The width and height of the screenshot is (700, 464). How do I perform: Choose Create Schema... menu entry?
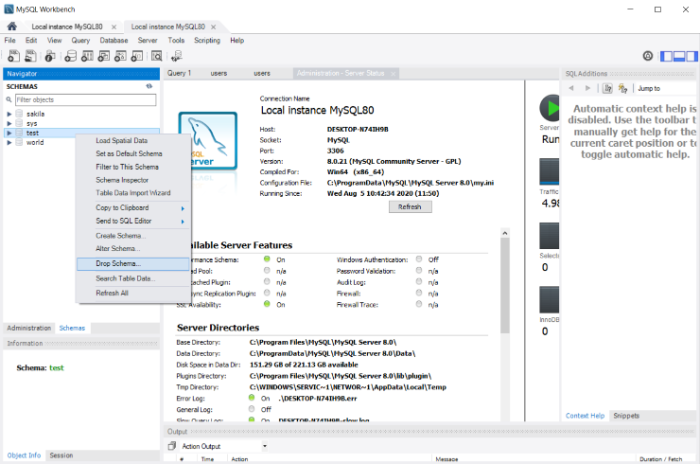[x=133, y=235]
